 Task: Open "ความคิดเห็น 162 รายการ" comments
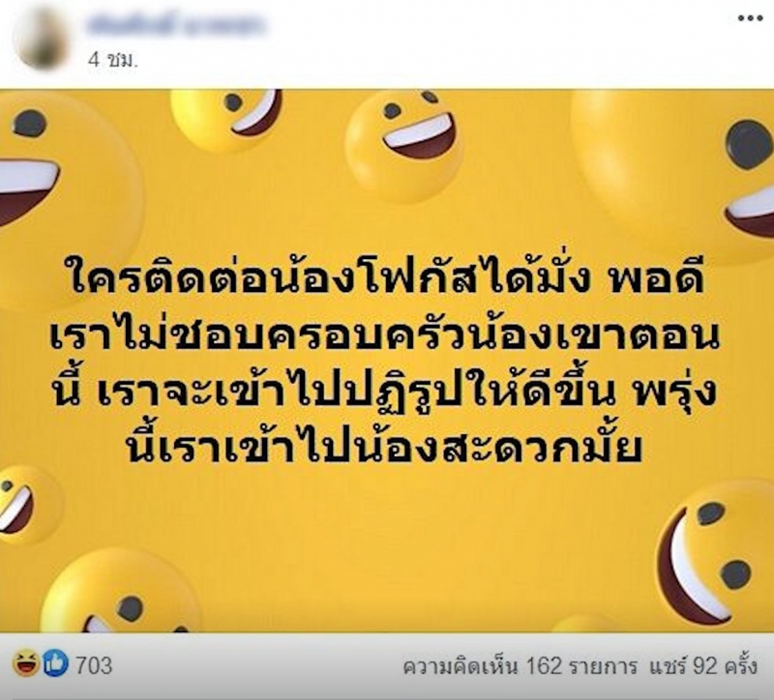click(x=520, y=666)
